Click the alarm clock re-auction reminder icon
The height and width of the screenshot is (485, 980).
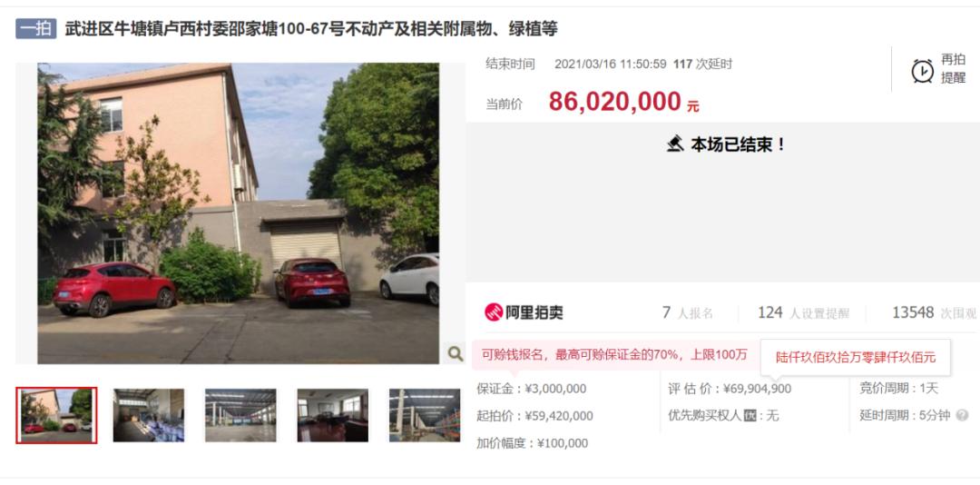point(923,71)
